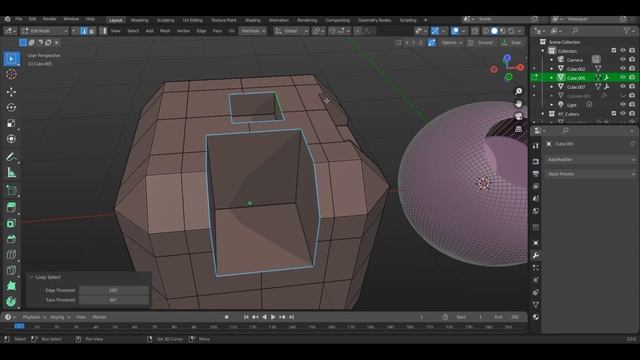Hide Cube.005 with its eye icon
The height and width of the screenshot is (360, 640).
click(x=623, y=78)
